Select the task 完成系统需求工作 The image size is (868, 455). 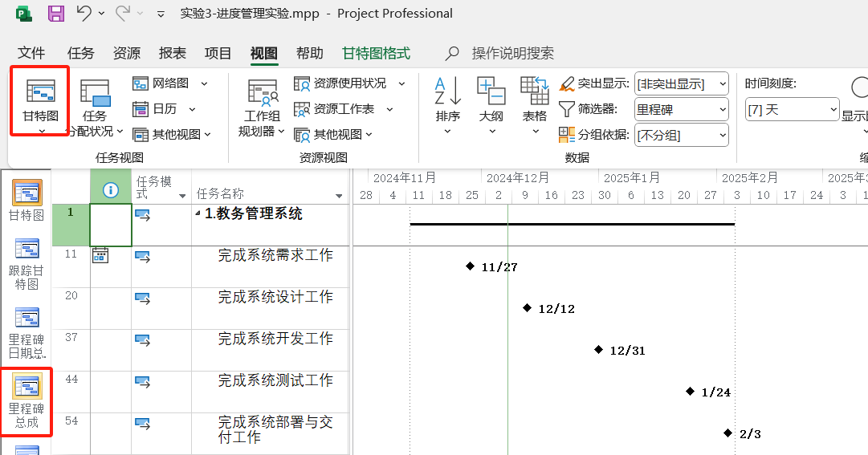coord(275,255)
